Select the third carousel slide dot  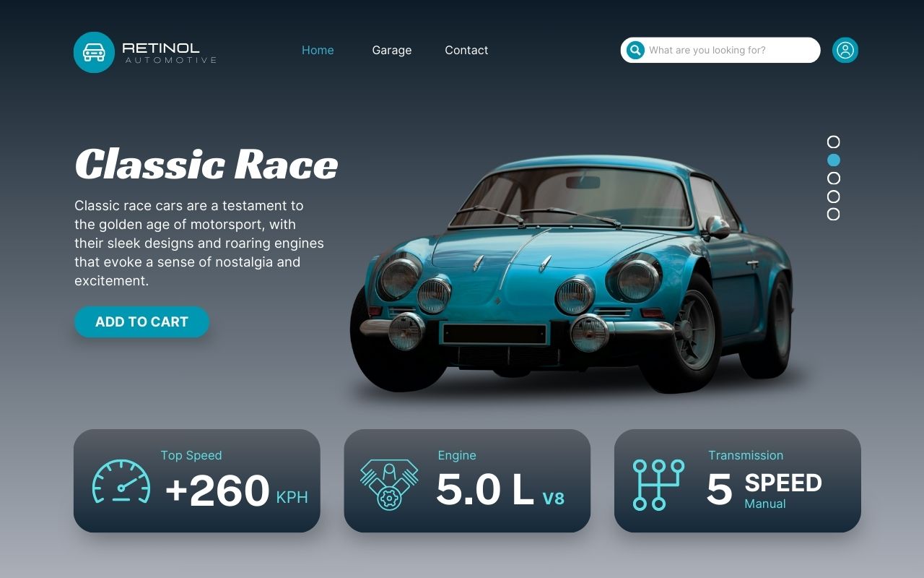tap(833, 178)
